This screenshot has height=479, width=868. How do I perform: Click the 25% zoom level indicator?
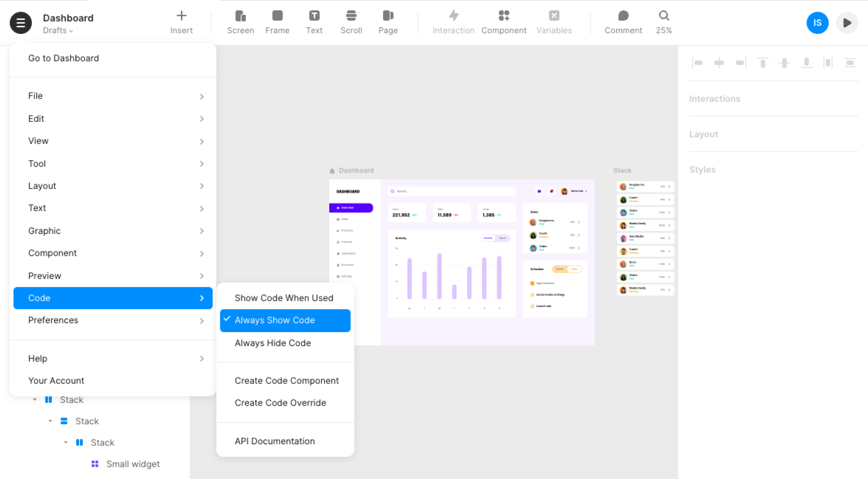[665, 30]
